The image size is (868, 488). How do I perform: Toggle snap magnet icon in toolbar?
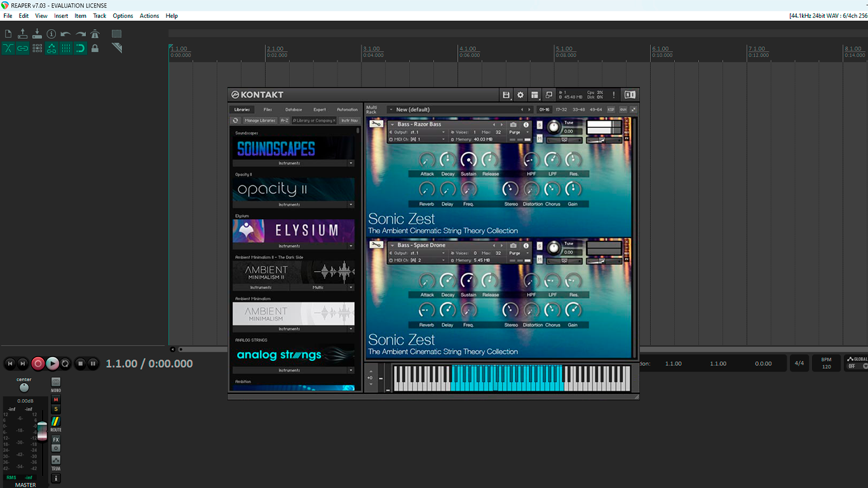coord(81,48)
